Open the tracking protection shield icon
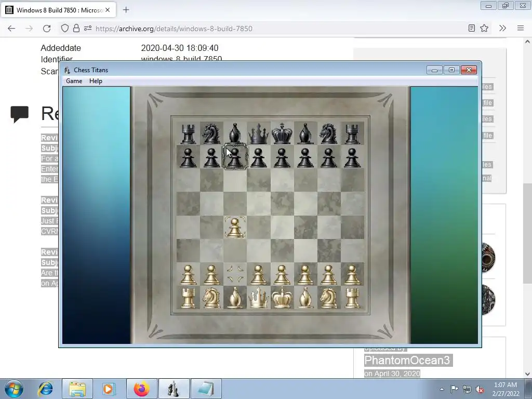532x399 pixels. tap(64, 29)
